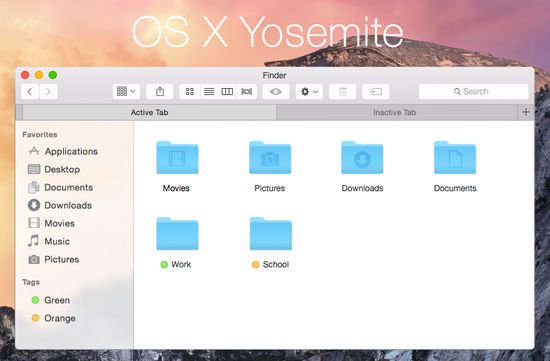
Task: Add a new tab with plus button
Action: coord(526,112)
